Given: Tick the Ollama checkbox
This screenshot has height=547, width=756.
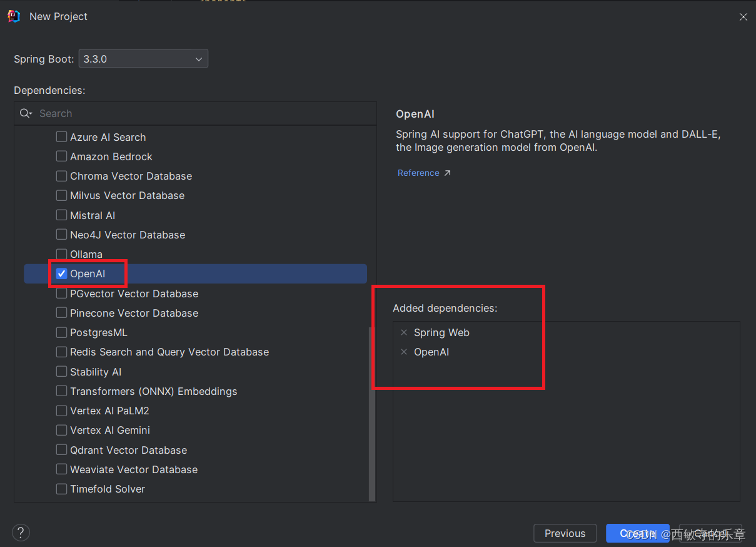Looking at the screenshot, I should tap(61, 254).
